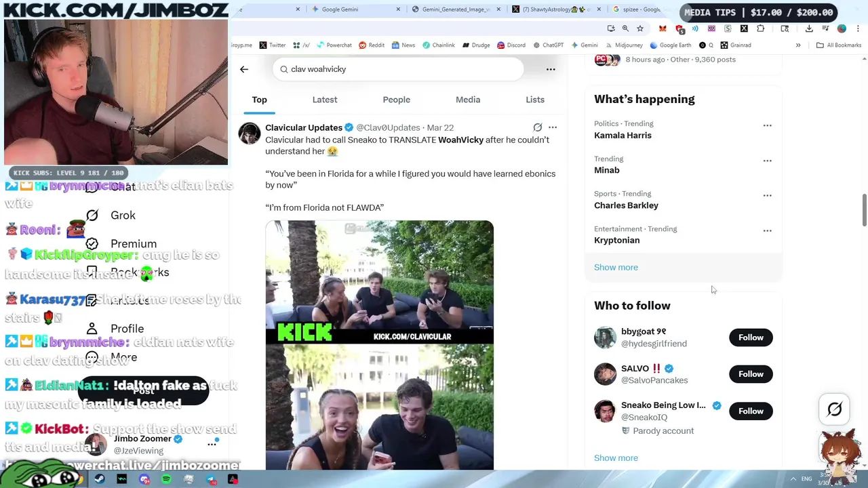
Task: Expand hidden bookmarks overflow chevron
Action: 798,45
